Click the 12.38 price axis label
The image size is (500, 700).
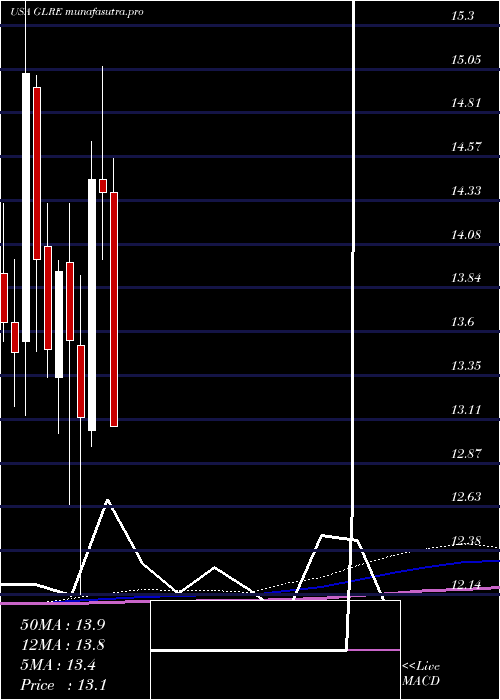(466, 542)
